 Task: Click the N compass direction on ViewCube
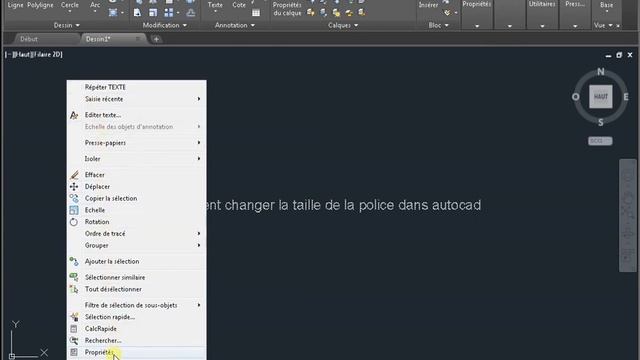click(x=600, y=72)
